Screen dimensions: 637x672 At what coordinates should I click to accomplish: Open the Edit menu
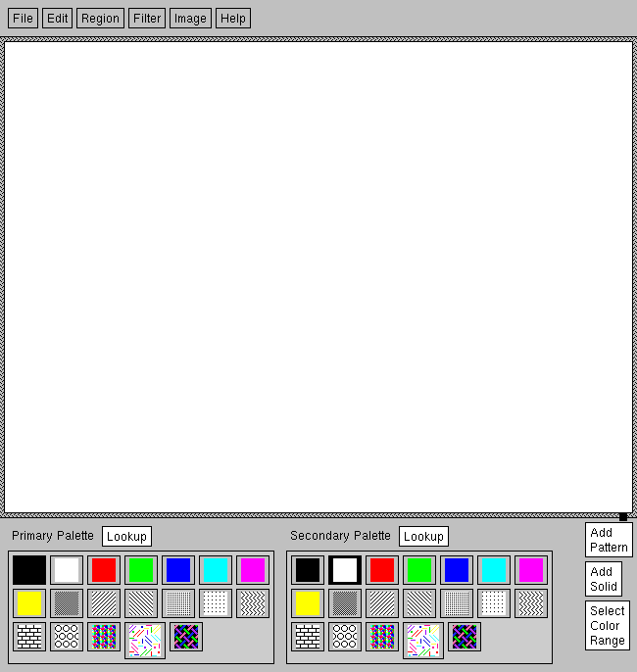pyautogui.click(x=57, y=19)
